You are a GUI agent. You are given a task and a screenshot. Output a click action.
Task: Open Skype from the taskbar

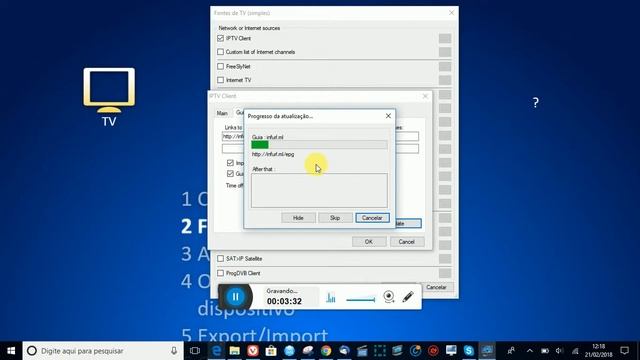pyautogui.click(x=469, y=351)
